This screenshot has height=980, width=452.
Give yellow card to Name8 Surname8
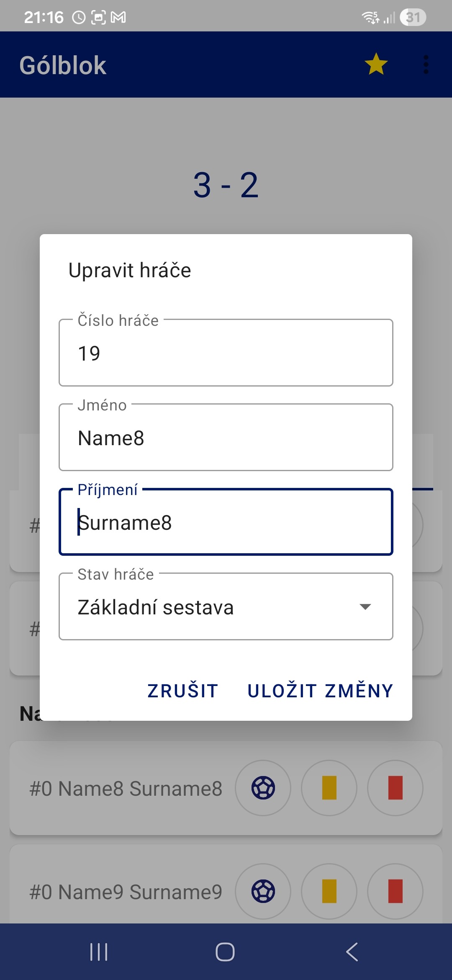pos(329,788)
